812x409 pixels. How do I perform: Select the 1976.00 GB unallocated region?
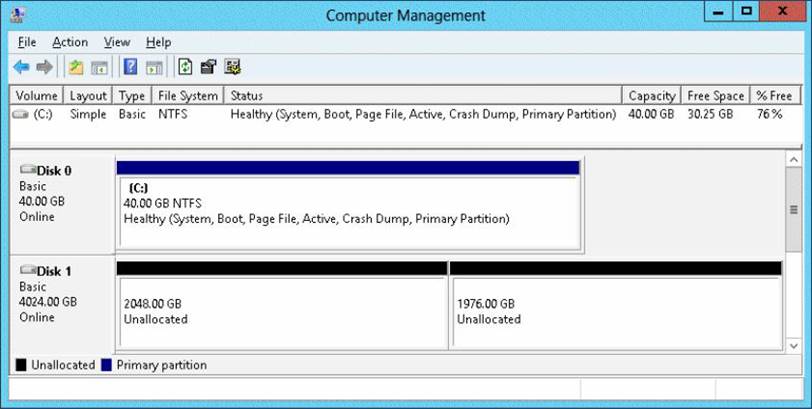coord(615,311)
